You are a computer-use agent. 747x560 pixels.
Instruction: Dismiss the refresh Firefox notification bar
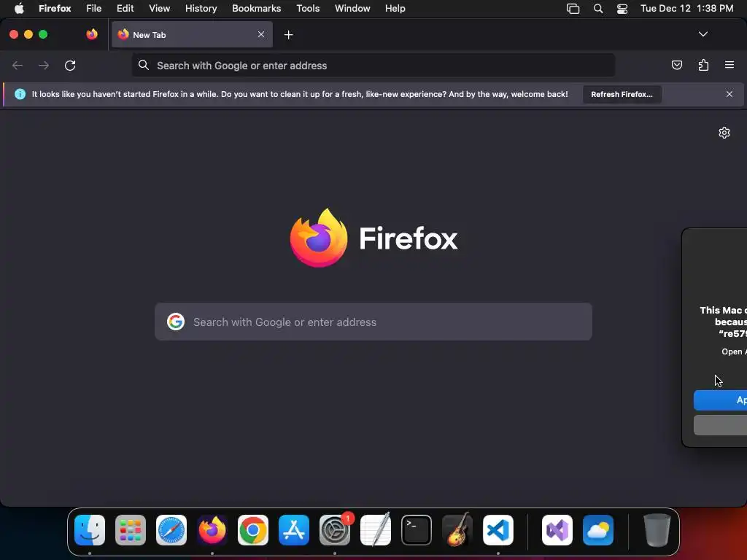coord(729,94)
